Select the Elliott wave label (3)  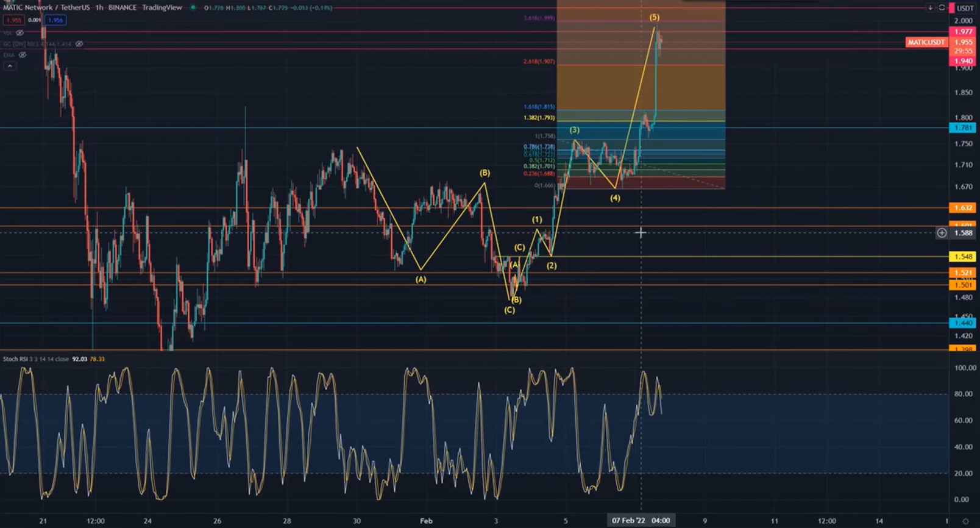[x=574, y=130]
